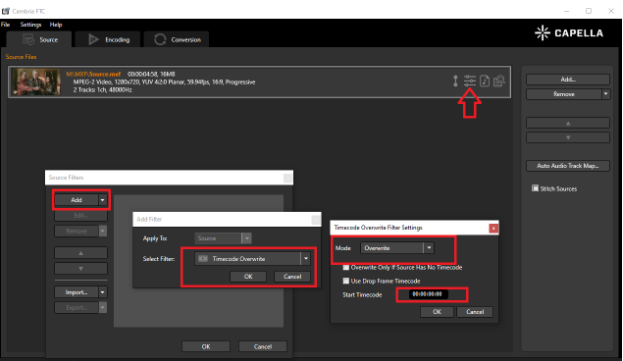Click the Source.mxf file name
The image size is (623, 361).
point(93,74)
